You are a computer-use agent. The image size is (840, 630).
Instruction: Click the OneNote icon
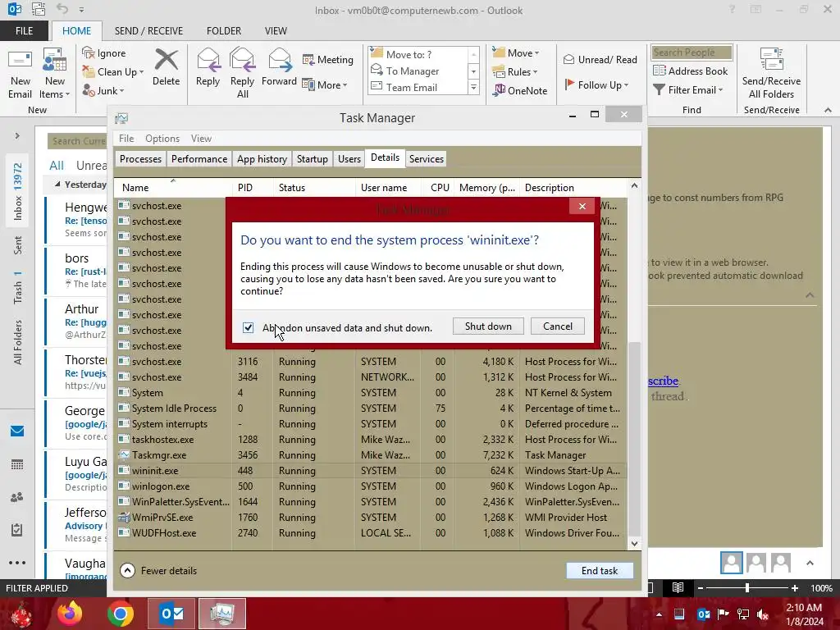(520, 90)
